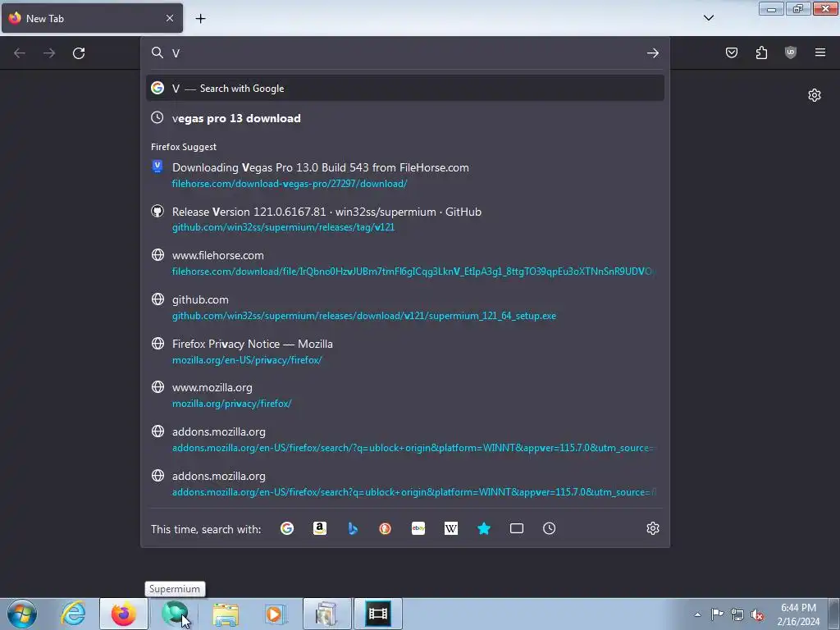Viewport: 840px width, 630px height.
Task: Search this time with Amazon icon
Action: (320, 529)
